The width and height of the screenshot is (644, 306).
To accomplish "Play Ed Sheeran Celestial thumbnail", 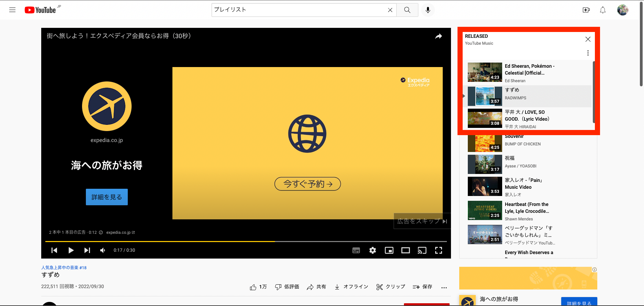I will click(x=485, y=72).
